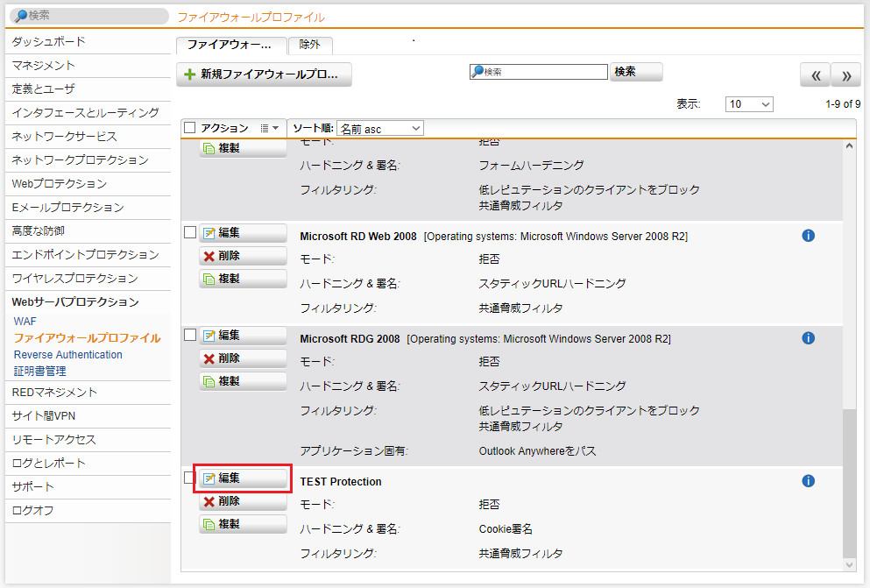Click the Outlook Anywhereをパス value
The height and width of the screenshot is (588, 870).
point(538,451)
